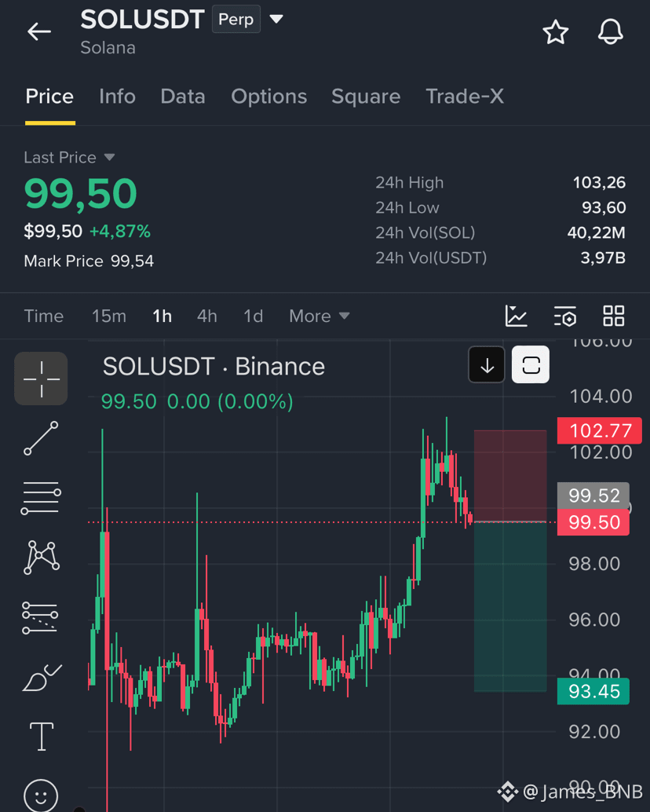The width and height of the screenshot is (650, 812).
Task: Open the grid layout icon
Action: click(x=614, y=316)
